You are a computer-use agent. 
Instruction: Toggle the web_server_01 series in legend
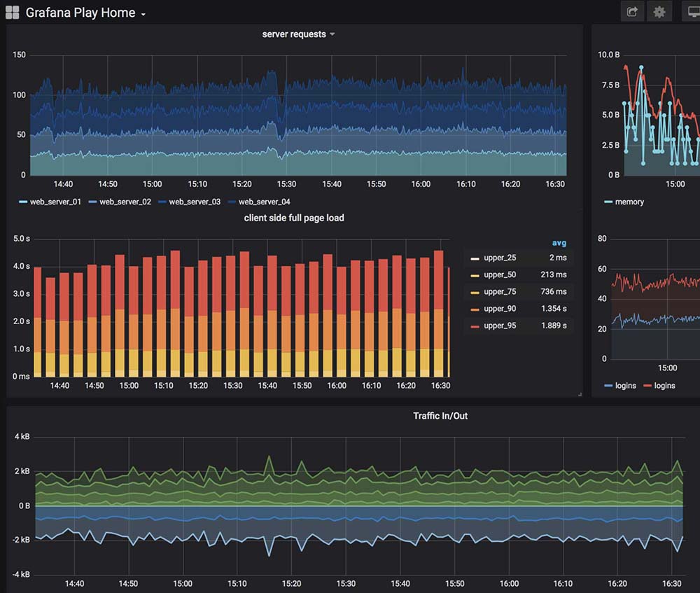[x=55, y=202]
